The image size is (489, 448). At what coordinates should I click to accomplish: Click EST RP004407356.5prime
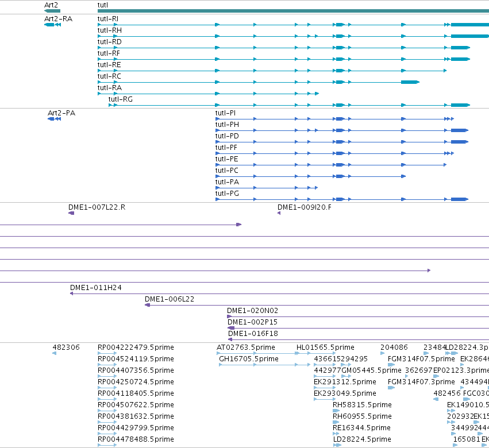[107, 376]
